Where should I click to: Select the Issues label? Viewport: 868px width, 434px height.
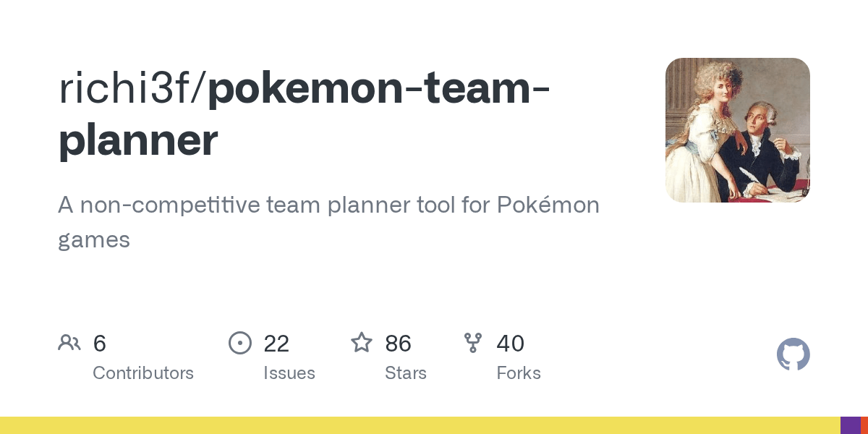click(289, 373)
